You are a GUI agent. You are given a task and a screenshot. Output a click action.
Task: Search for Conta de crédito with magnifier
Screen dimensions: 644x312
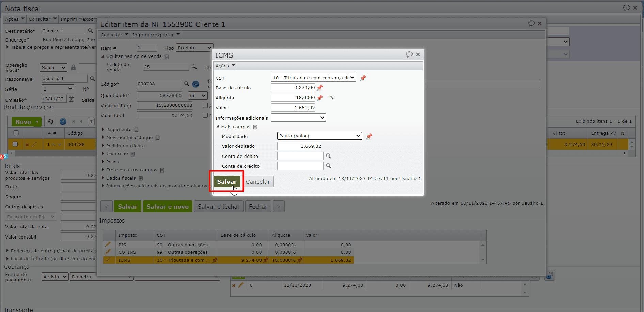tap(328, 166)
